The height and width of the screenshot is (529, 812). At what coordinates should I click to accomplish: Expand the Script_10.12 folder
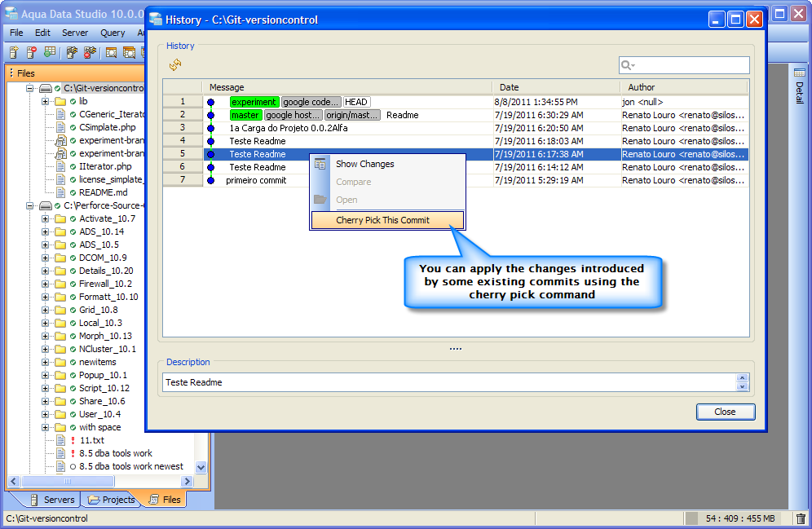point(46,388)
